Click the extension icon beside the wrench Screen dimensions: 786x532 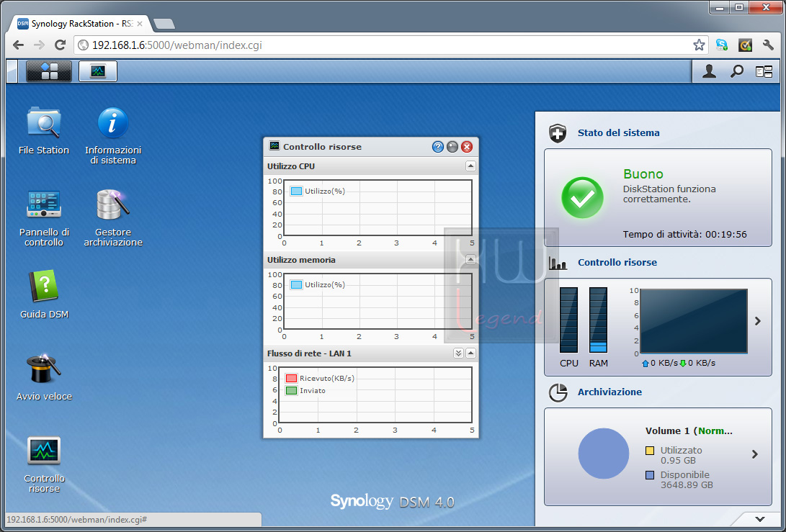745,45
